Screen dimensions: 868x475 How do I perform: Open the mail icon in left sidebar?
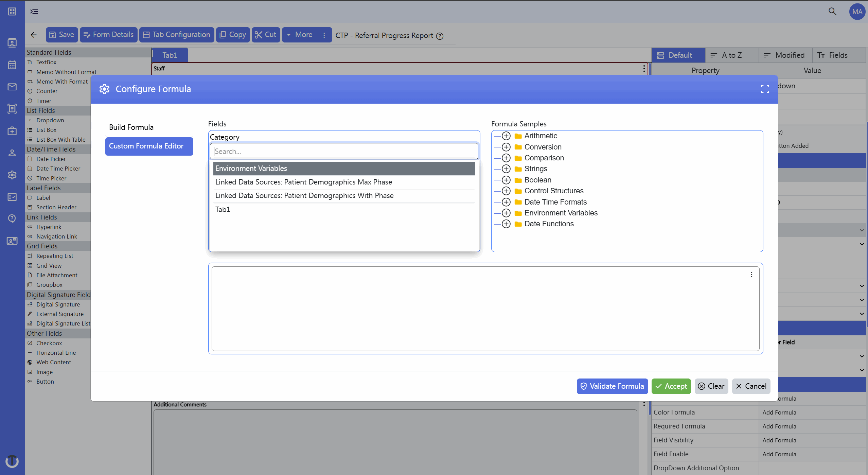tap(12, 87)
